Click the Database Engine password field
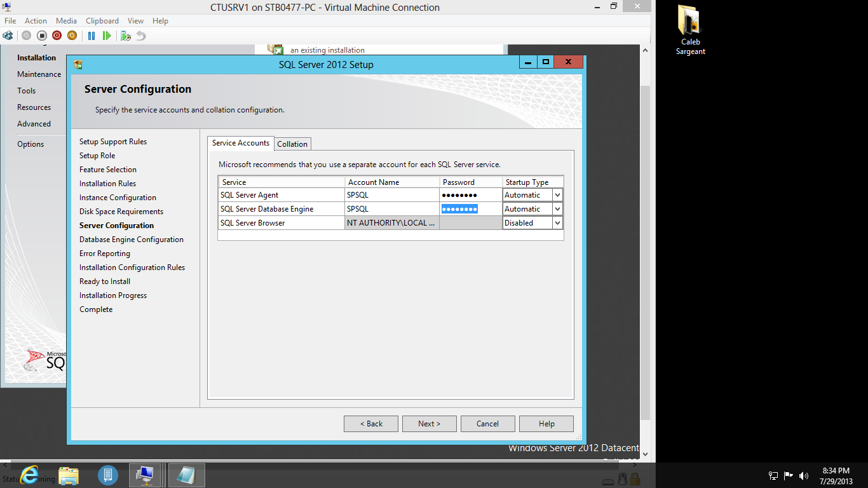Image resolution: width=868 pixels, height=488 pixels. [471, 209]
